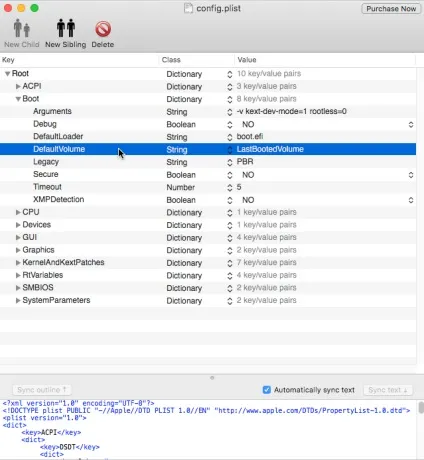This screenshot has height=460, width=424.
Task: Click the DOCTYPE plist XML line
Action: [x=206, y=411]
